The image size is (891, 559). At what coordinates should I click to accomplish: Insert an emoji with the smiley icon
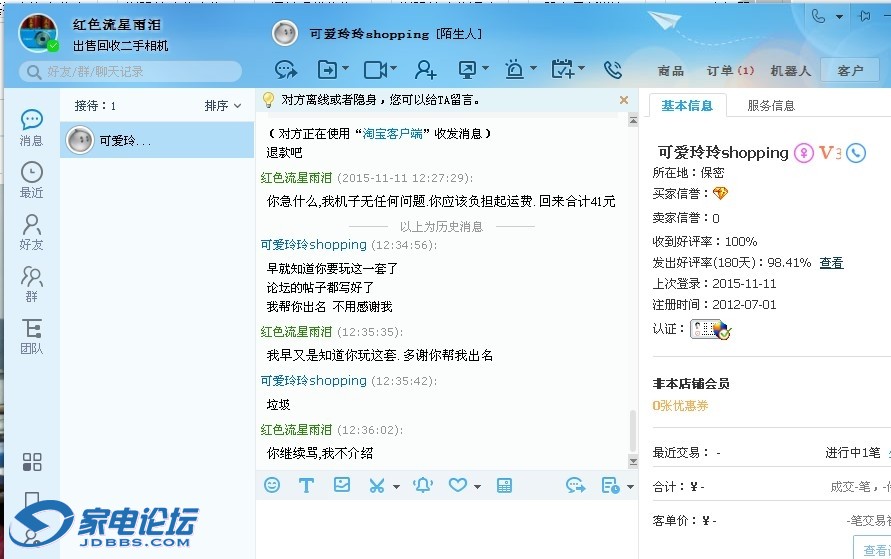coord(272,485)
